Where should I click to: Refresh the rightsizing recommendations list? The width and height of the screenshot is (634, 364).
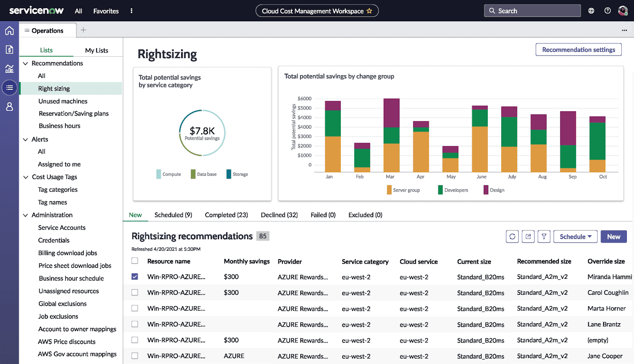coord(512,236)
